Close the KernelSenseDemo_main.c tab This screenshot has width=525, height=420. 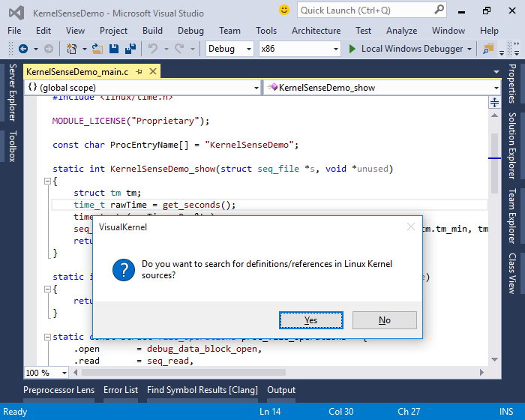click(x=153, y=71)
